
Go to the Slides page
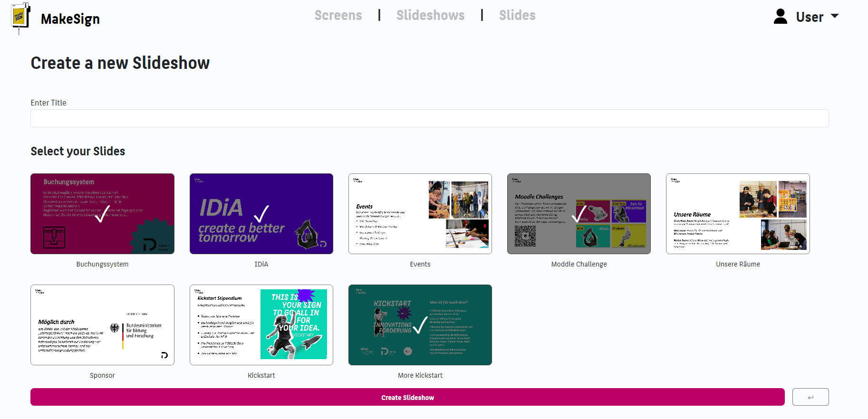(x=517, y=15)
